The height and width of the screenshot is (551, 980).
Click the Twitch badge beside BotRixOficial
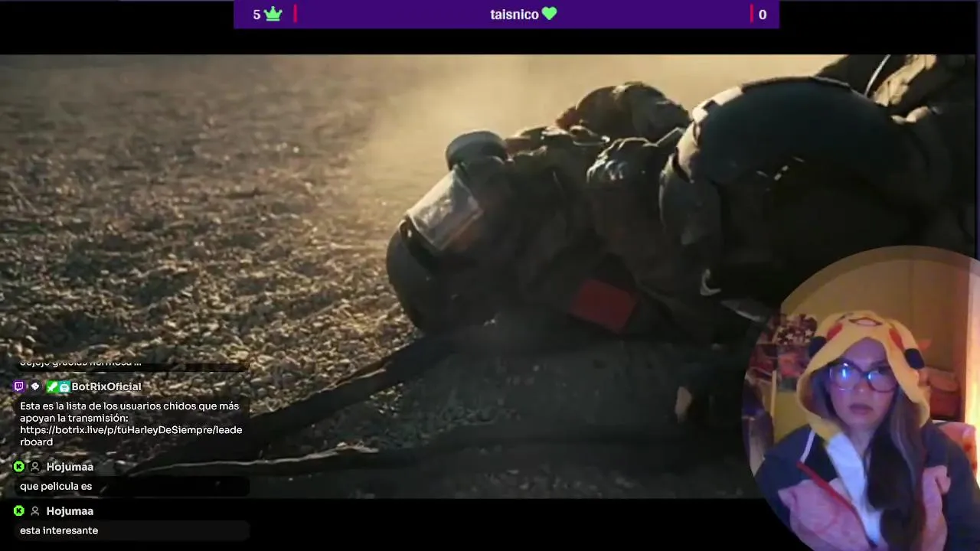19,386
